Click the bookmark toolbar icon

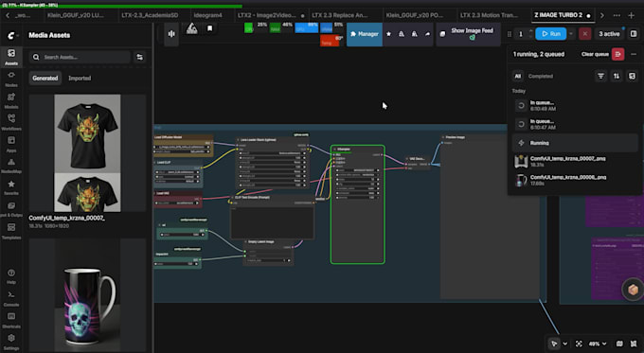[210, 28]
